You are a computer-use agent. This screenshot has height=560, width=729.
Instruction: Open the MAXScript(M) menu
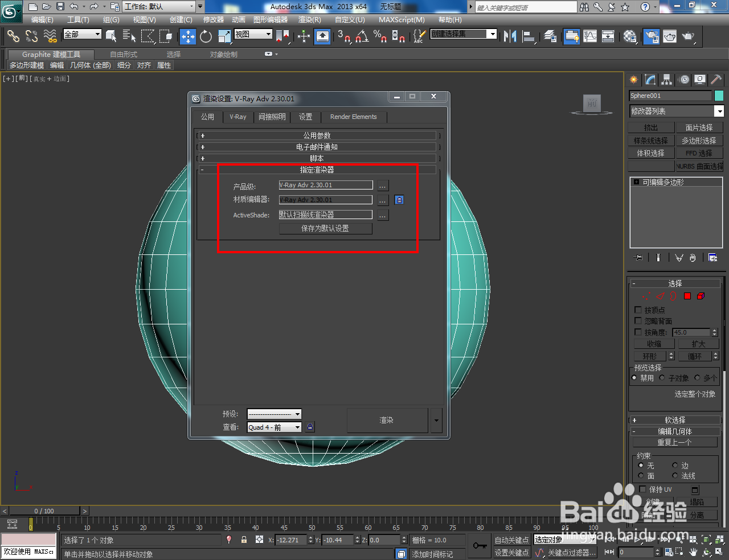pyautogui.click(x=402, y=20)
